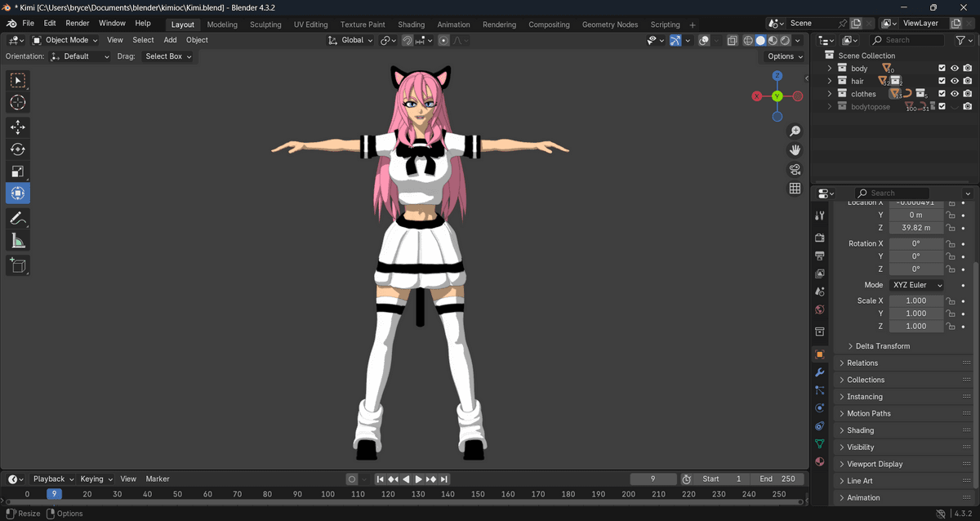Image resolution: width=980 pixels, height=521 pixels.
Task: Click the Options button in viewport header
Action: 784,56
